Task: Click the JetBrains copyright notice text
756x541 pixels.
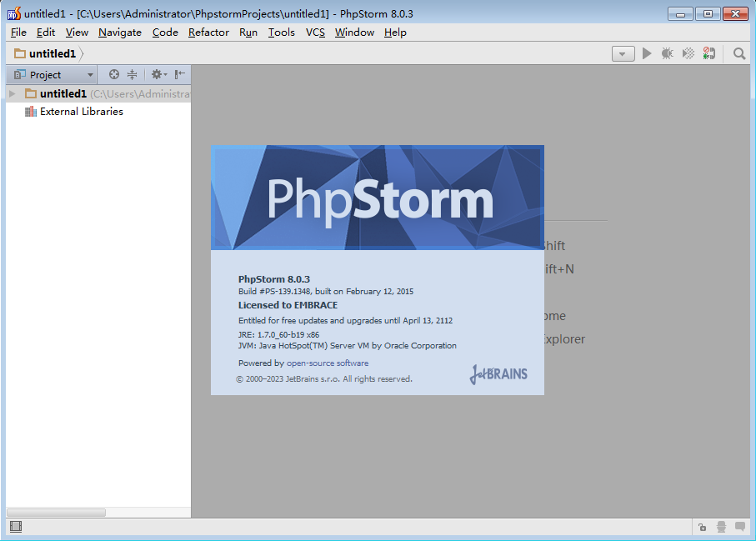Action: pyautogui.click(x=324, y=379)
